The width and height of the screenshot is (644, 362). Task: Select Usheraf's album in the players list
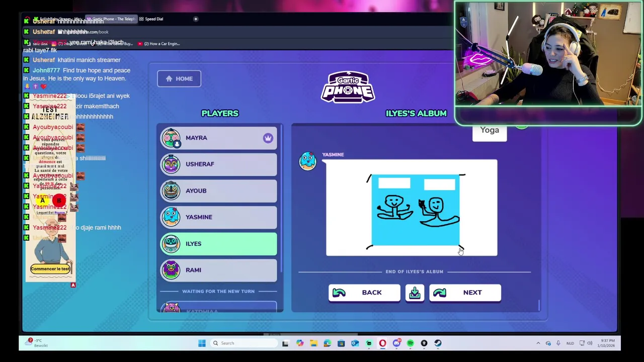[218, 164]
